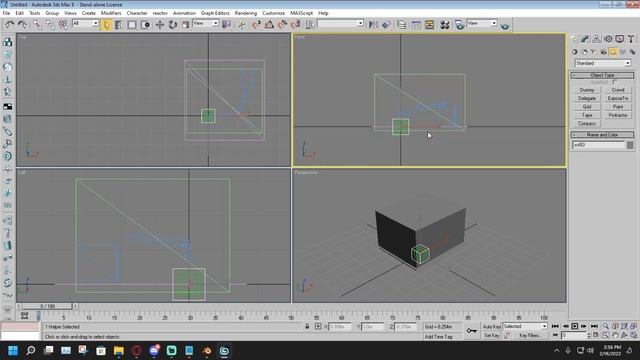Open Curve Editor from the toolbar
Screen dimensions: 640x360
[x=416, y=25]
